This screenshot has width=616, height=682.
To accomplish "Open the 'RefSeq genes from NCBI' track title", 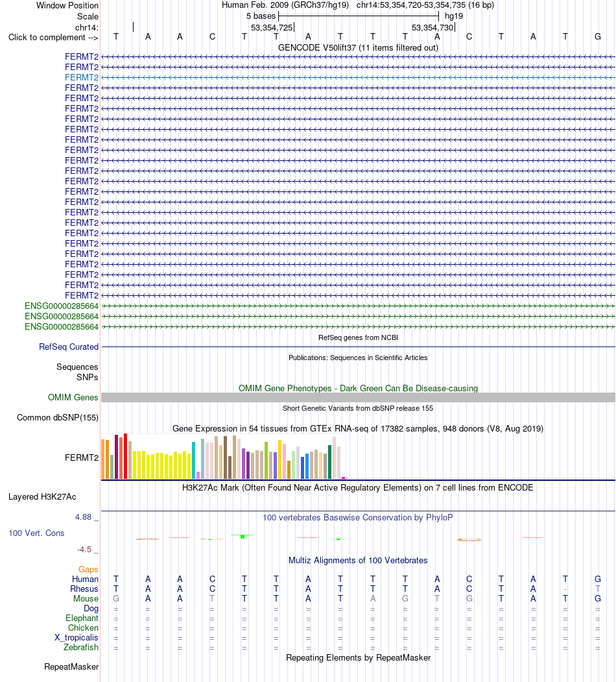I will [x=358, y=337].
